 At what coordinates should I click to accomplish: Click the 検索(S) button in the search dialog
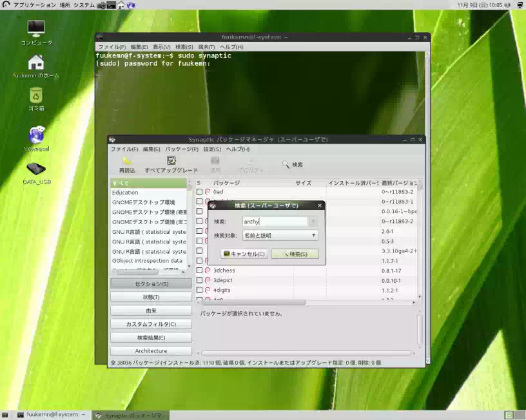point(295,254)
